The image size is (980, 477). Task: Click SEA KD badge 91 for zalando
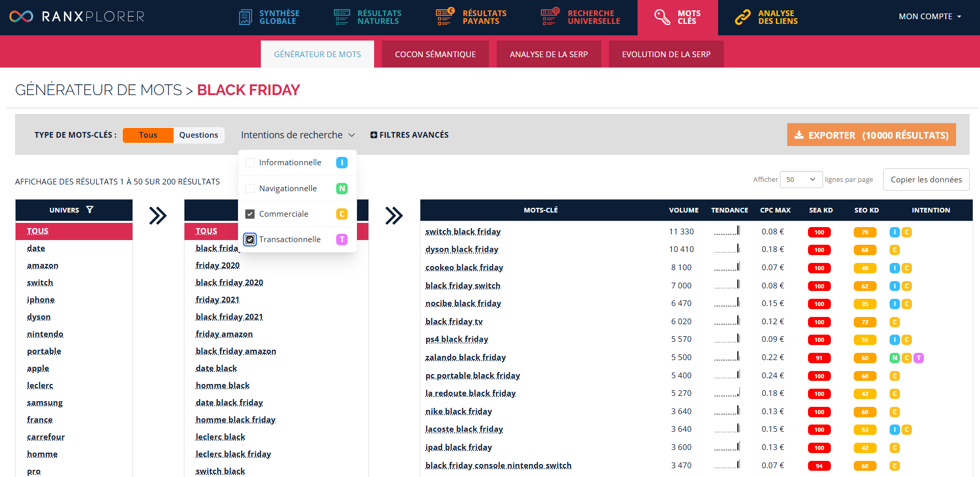(819, 358)
